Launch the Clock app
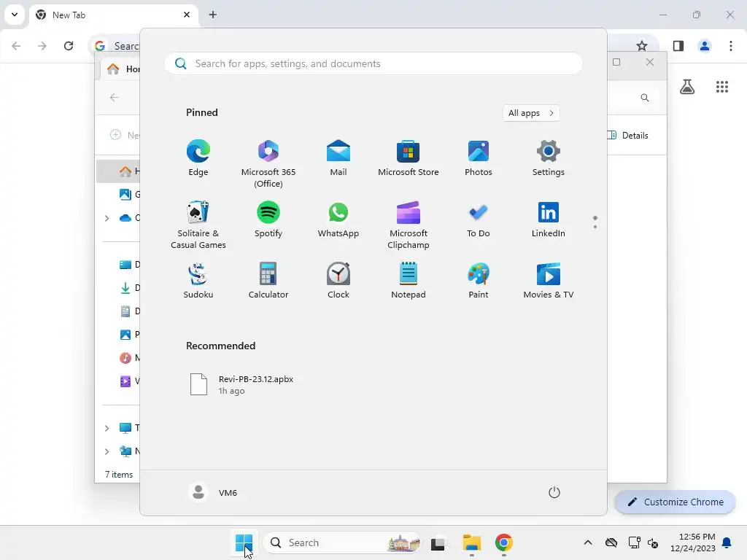The height and width of the screenshot is (560, 747). [338, 281]
